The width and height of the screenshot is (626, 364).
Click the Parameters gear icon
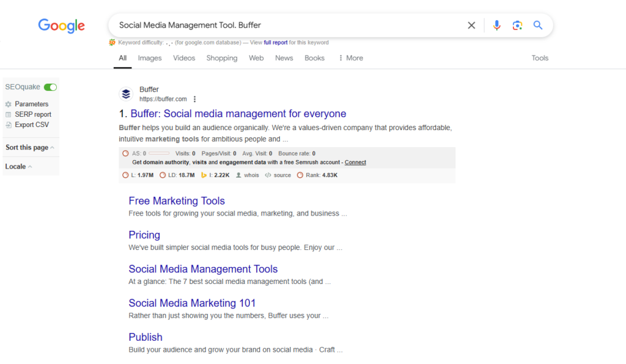[9, 104]
